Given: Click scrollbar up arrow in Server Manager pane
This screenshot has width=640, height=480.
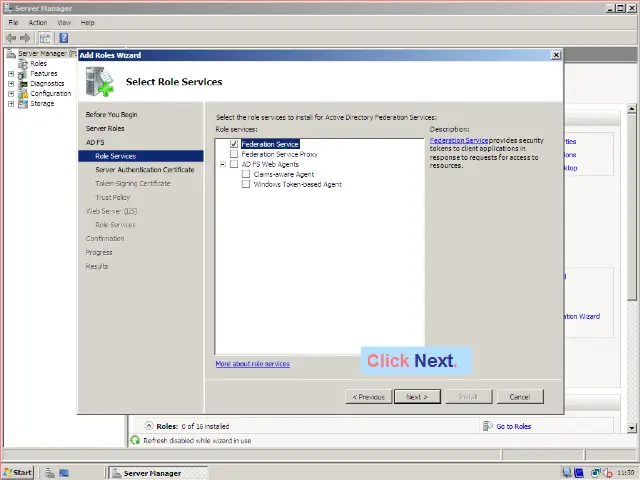Looking at the screenshot, I should pyautogui.click(x=632, y=109).
